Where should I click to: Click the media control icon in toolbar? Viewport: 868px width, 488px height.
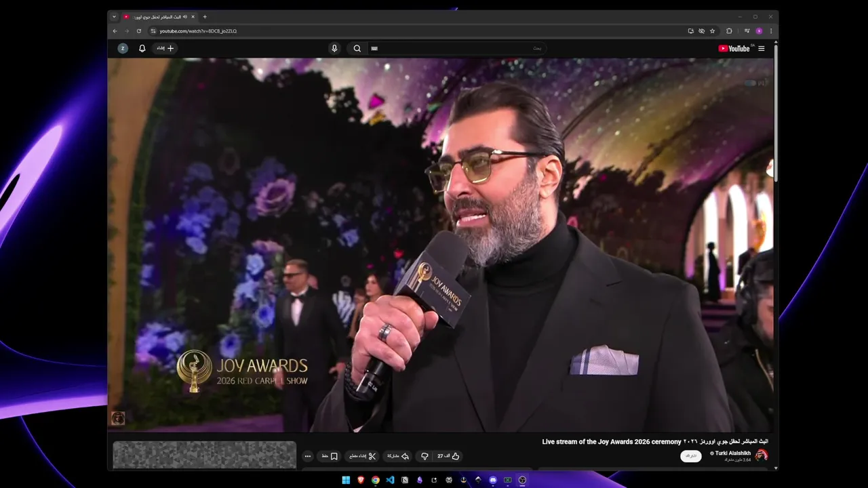pyautogui.click(x=747, y=30)
